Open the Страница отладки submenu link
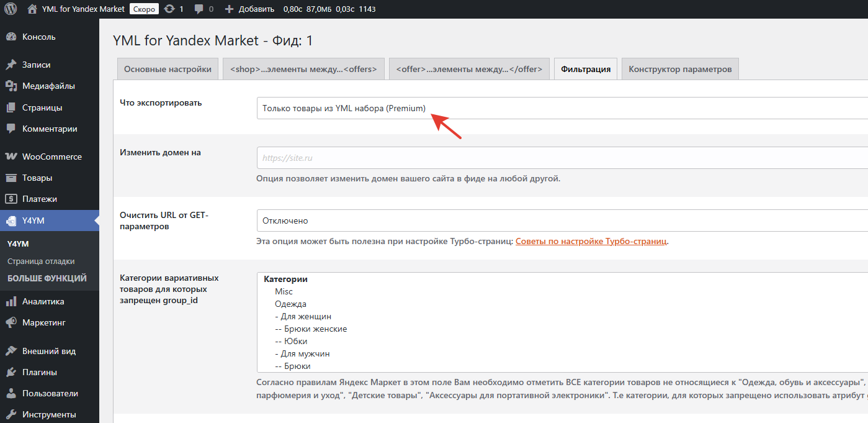Viewport: 868px width, 423px height. coord(41,262)
